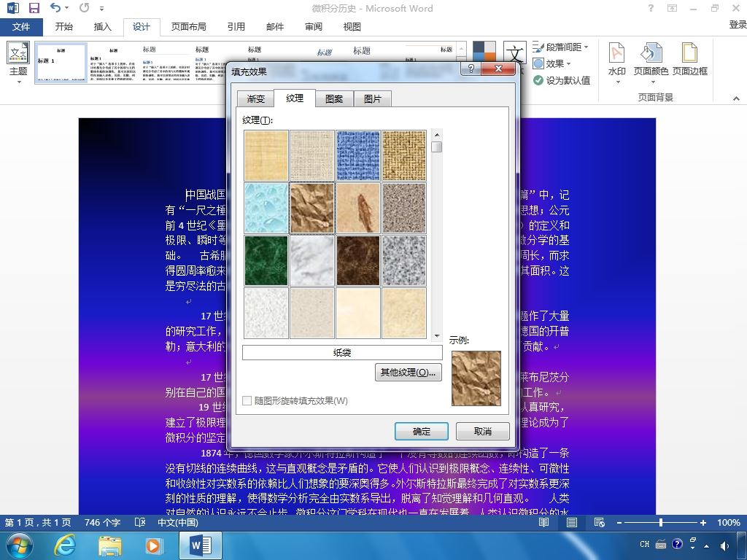
Task: Click language indicator 中文(中国)
Action: (x=178, y=522)
